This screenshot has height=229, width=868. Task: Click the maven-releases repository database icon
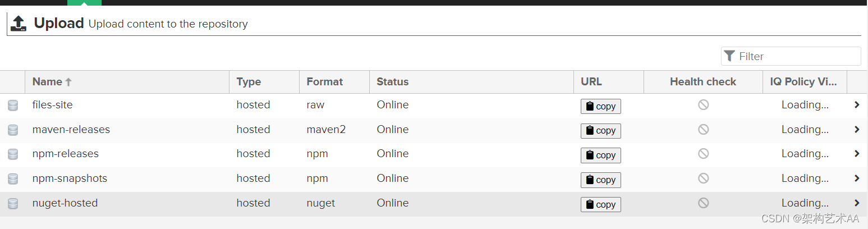pos(12,130)
